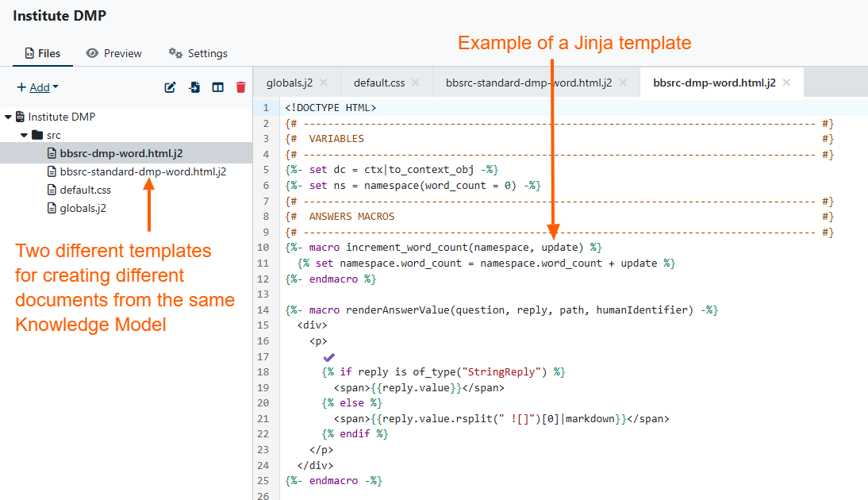The width and height of the screenshot is (868, 500).
Task: Click the red delete trash icon
Action: 241,87
